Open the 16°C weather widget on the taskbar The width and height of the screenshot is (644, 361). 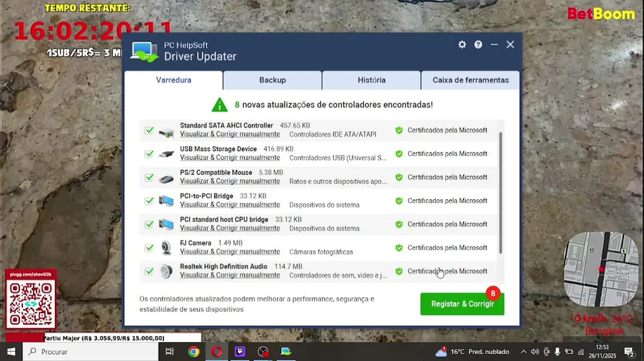click(x=472, y=351)
